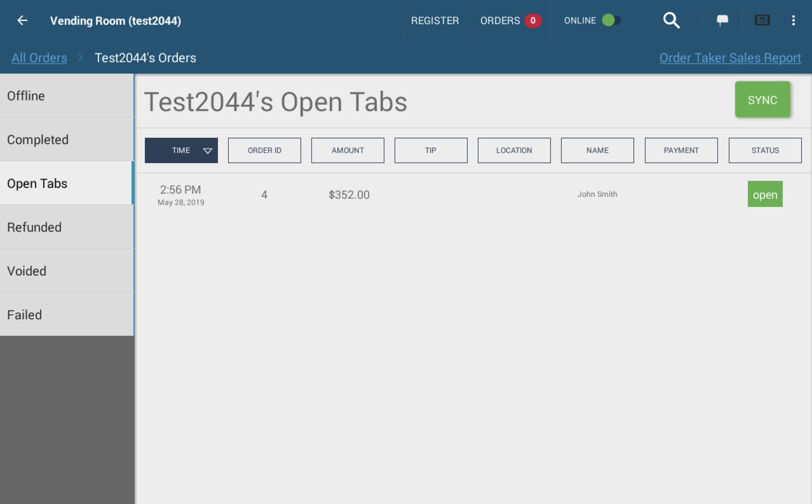This screenshot has height=504, width=812.
Task: Open the three-dot overflow menu
Action: point(793,21)
